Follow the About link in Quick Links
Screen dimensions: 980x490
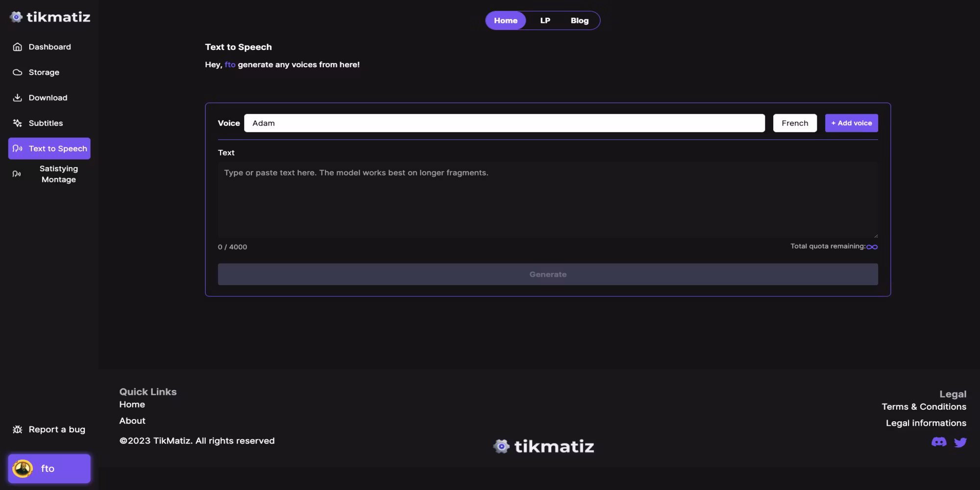(x=132, y=421)
